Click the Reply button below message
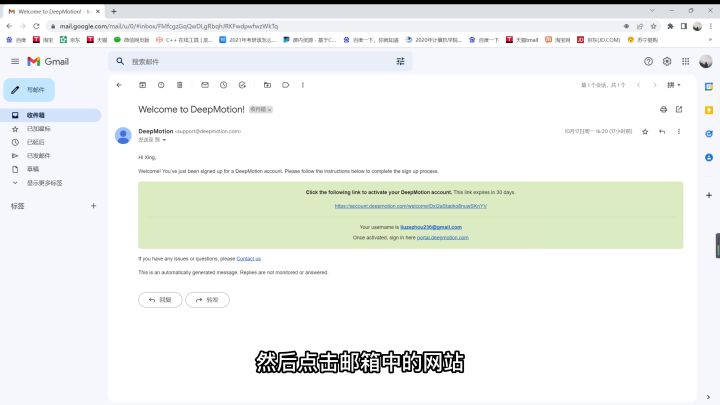Screen dimensions: 720x405 tap(160, 300)
